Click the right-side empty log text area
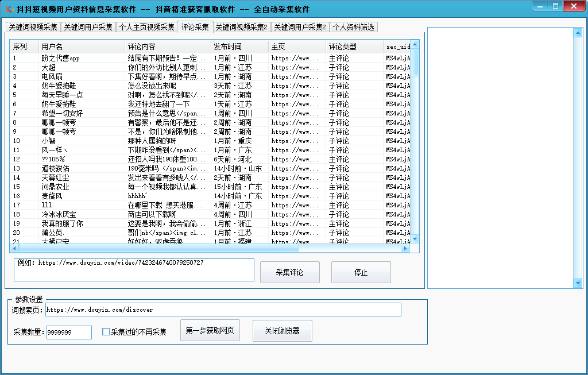Image resolution: width=588 pixels, height=375 pixels. pos(501,158)
